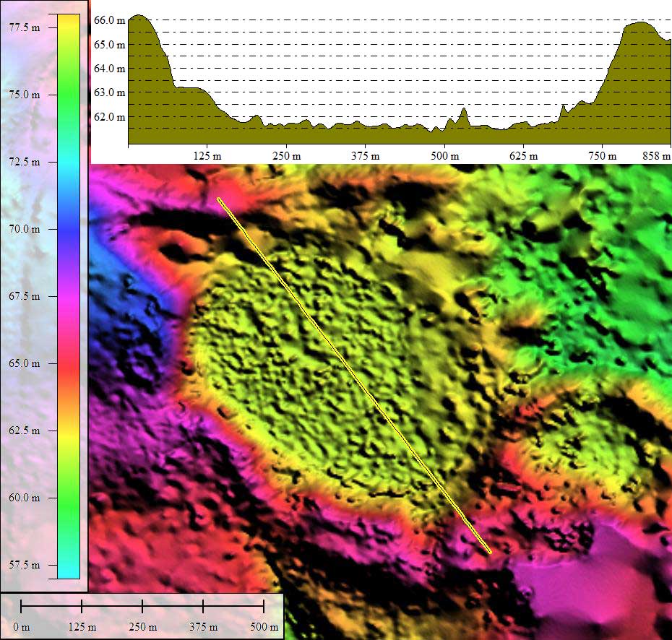672x640 pixels.
Task: Click the 70.0 m elevation legend label
Action: 25,229
